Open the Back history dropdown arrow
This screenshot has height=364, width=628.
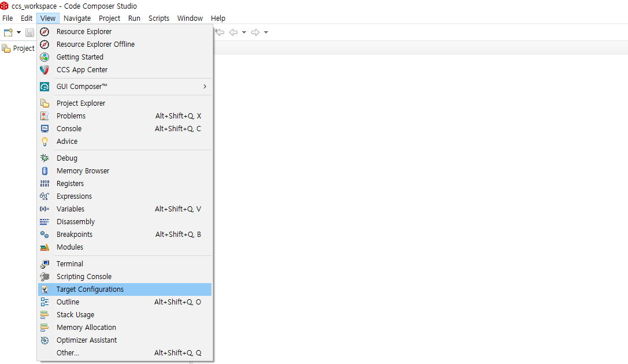[x=244, y=32]
